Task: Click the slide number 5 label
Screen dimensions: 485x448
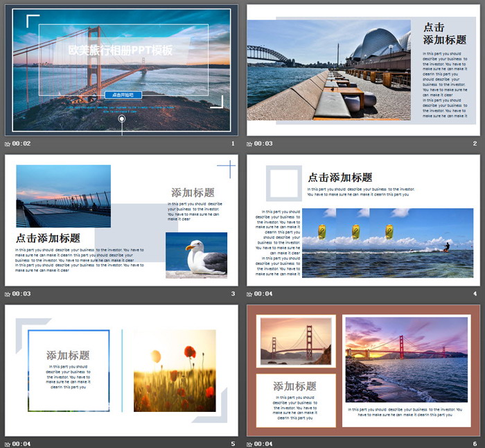Action: [233, 443]
